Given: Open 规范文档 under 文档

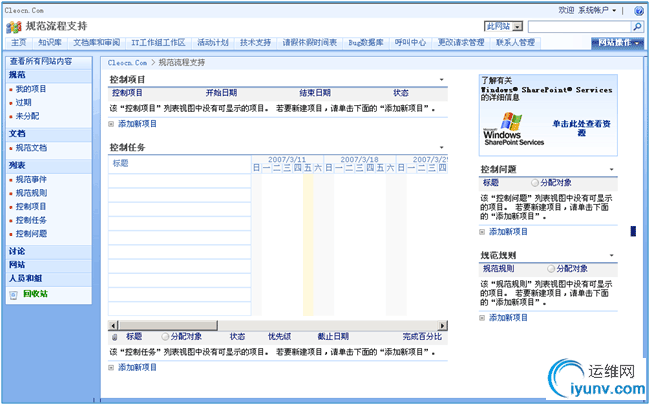Looking at the screenshot, I should point(31,148).
